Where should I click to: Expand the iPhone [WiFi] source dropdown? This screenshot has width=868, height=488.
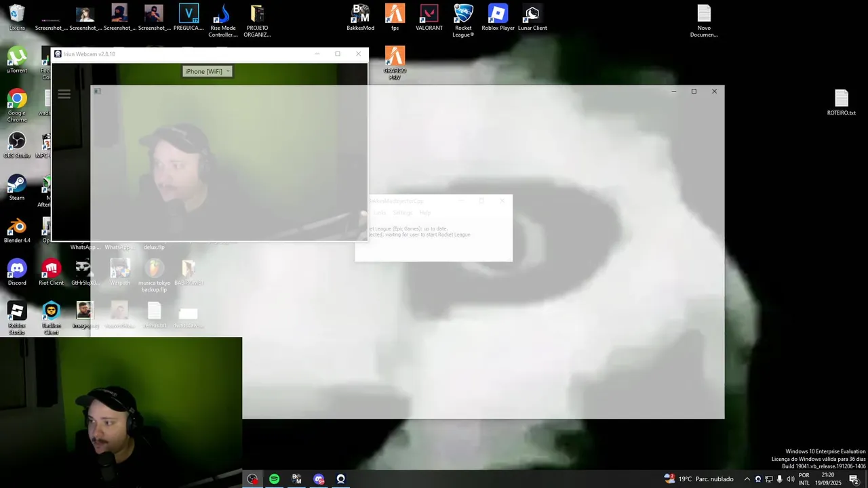pos(208,71)
